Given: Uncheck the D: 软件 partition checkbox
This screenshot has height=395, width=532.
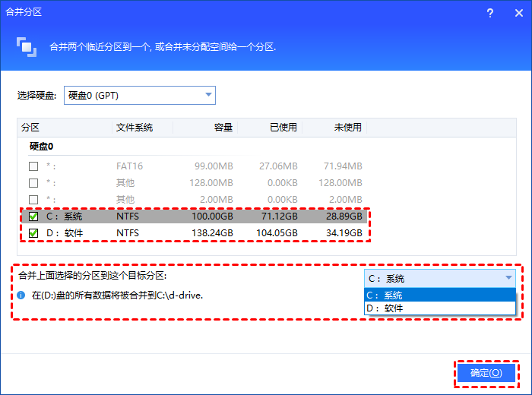Looking at the screenshot, I should [x=33, y=233].
